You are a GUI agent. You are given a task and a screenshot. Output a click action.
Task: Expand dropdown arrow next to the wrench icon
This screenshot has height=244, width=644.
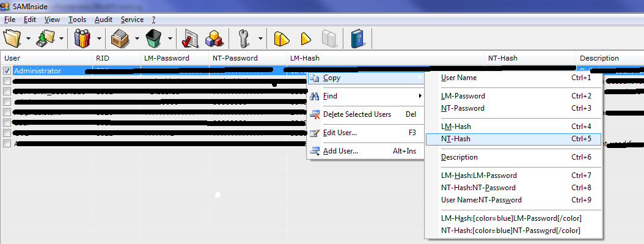[260, 39]
